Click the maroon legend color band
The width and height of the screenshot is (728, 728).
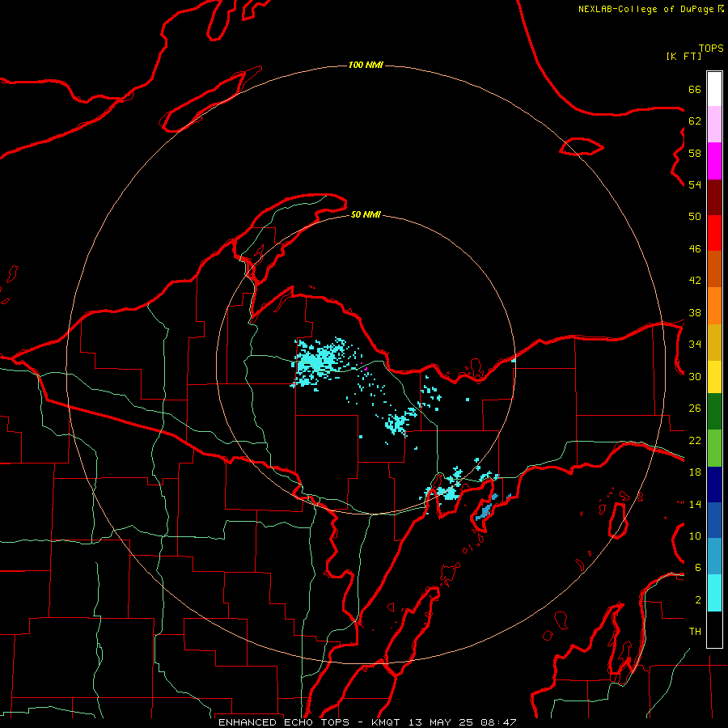click(714, 197)
